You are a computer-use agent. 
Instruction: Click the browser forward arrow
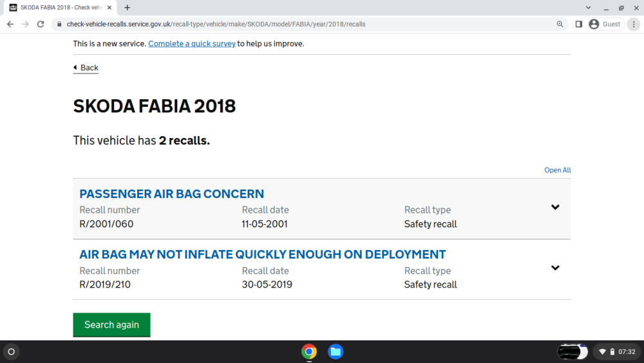pyautogui.click(x=26, y=25)
